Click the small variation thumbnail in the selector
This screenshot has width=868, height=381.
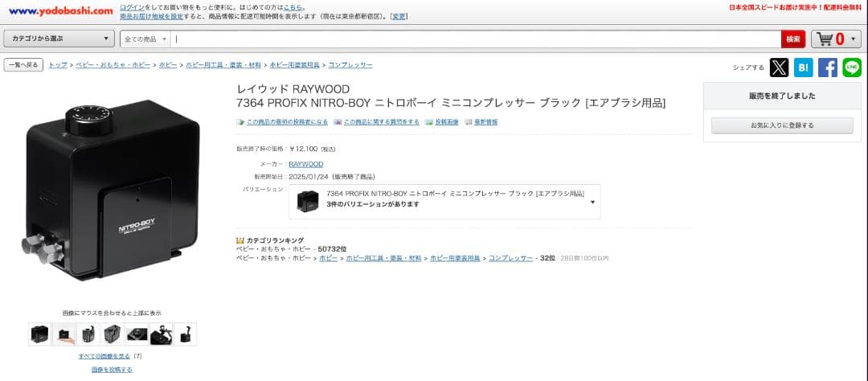click(308, 201)
